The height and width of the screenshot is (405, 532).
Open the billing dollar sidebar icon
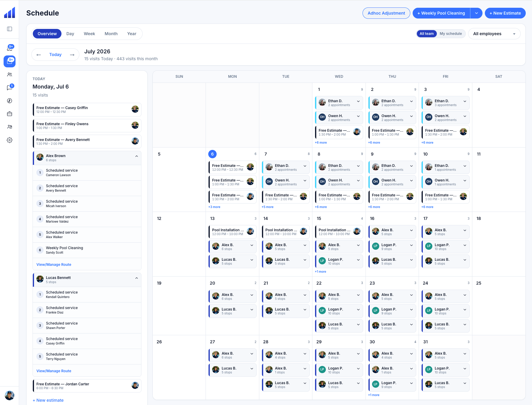[10, 101]
